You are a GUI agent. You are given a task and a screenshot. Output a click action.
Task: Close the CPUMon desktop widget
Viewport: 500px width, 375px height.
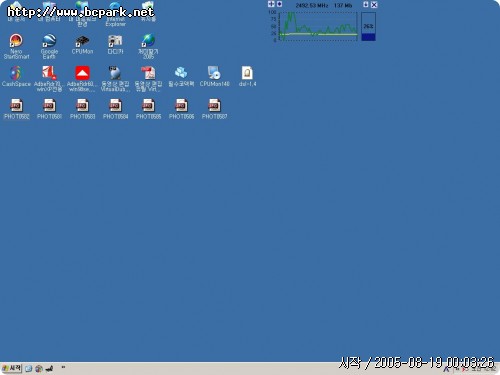374,5
